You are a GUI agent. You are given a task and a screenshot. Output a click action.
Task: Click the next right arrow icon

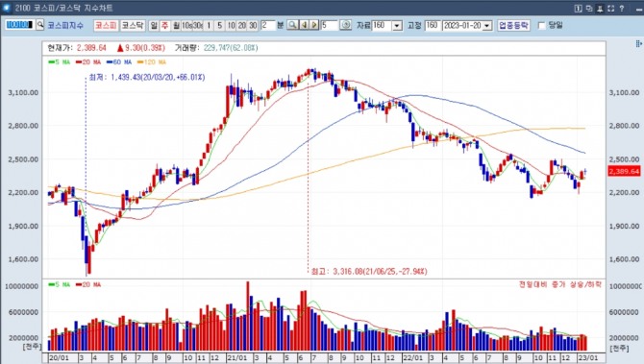click(314, 25)
